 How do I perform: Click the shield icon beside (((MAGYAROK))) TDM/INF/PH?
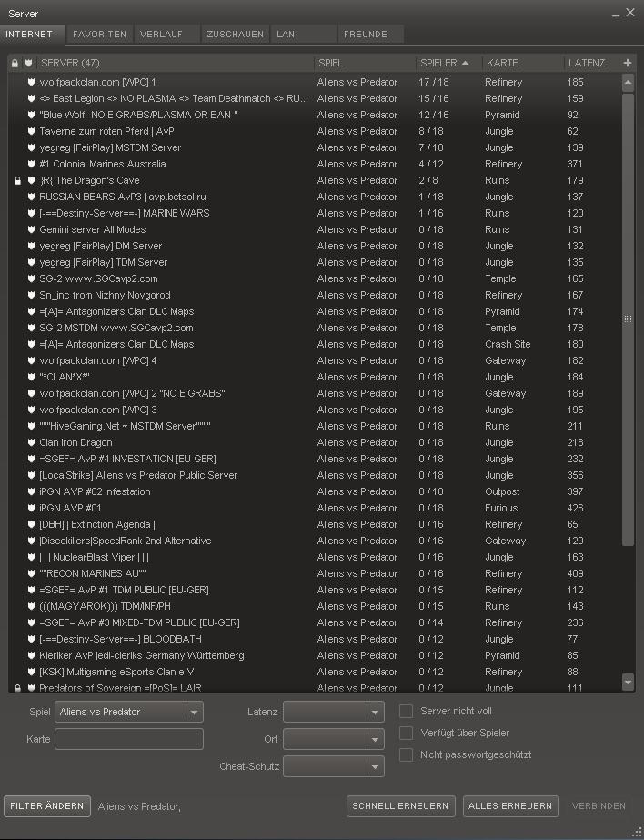(x=31, y=606)
